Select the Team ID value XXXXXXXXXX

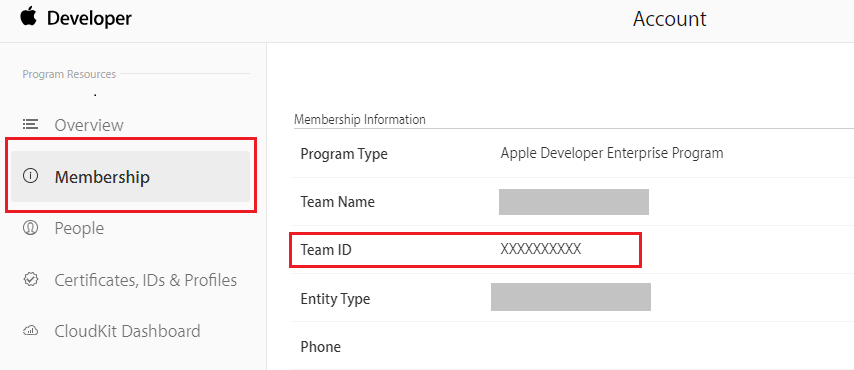(541, 250)
